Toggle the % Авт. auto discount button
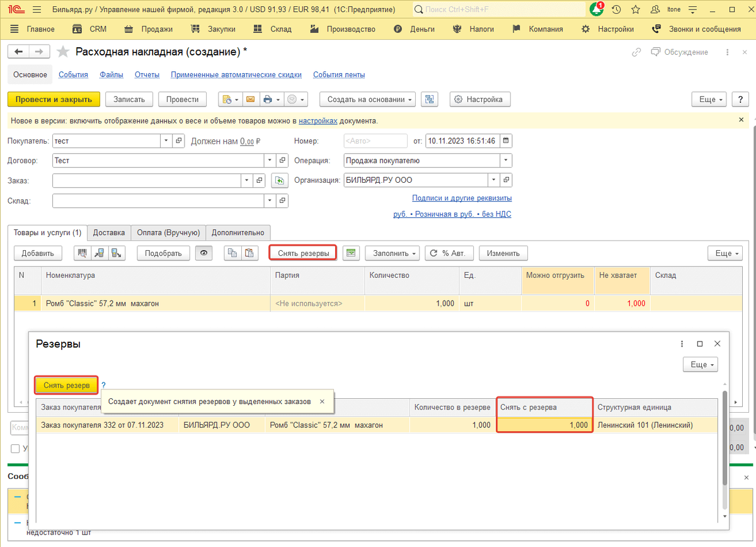Image resolution: width=756 pixels, height=547 pixels. click(x=449, y=253)
